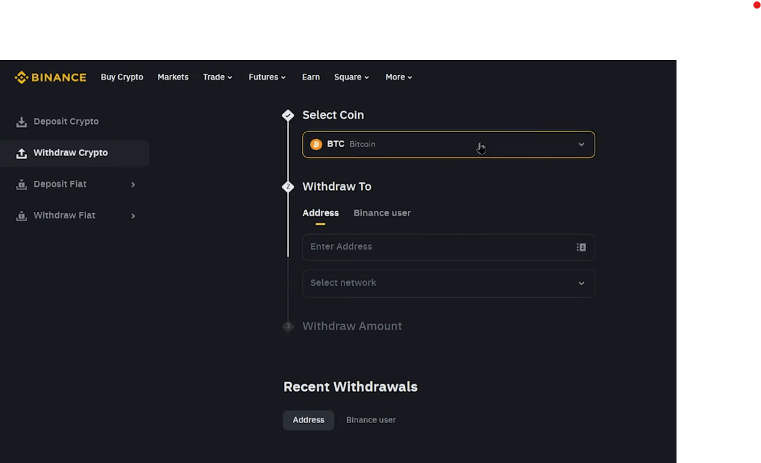This screenshot has height=463, width=761.
Task: Filter Recent Withdrawals by Binance user
Action: point(371,420)
